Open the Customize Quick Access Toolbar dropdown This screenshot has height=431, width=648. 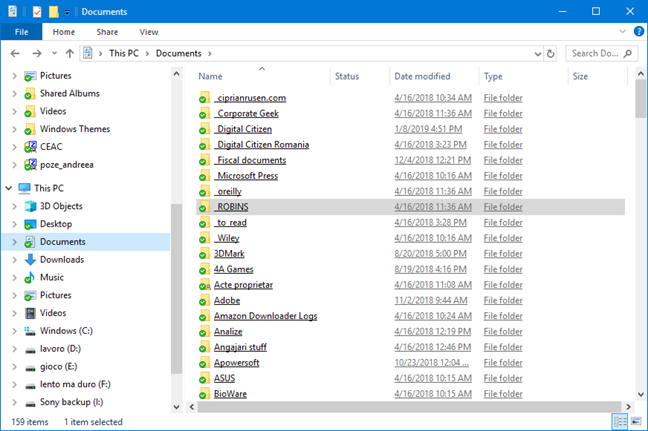pos(67,12)
